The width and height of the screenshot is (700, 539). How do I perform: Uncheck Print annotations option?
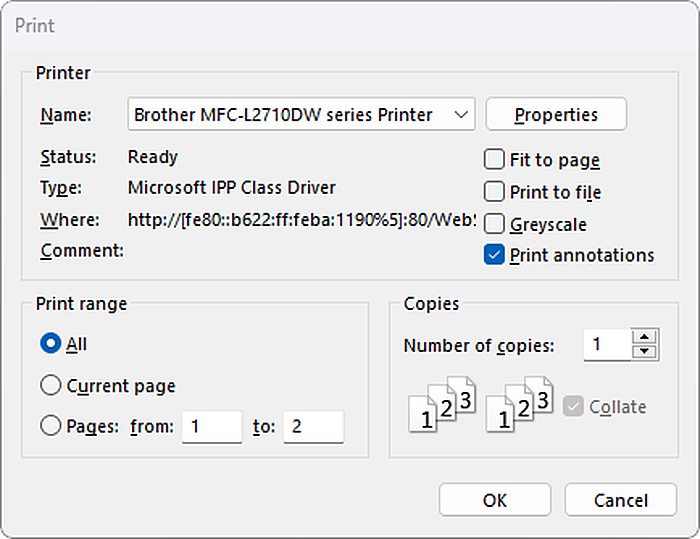click(x=494, y=255)
